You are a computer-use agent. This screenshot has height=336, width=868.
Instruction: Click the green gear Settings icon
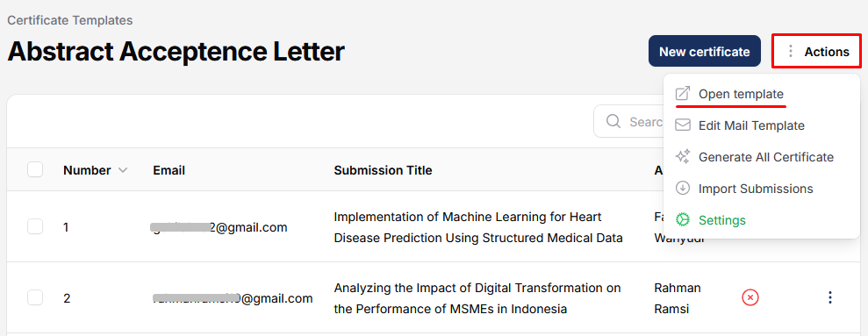point(683,219)
